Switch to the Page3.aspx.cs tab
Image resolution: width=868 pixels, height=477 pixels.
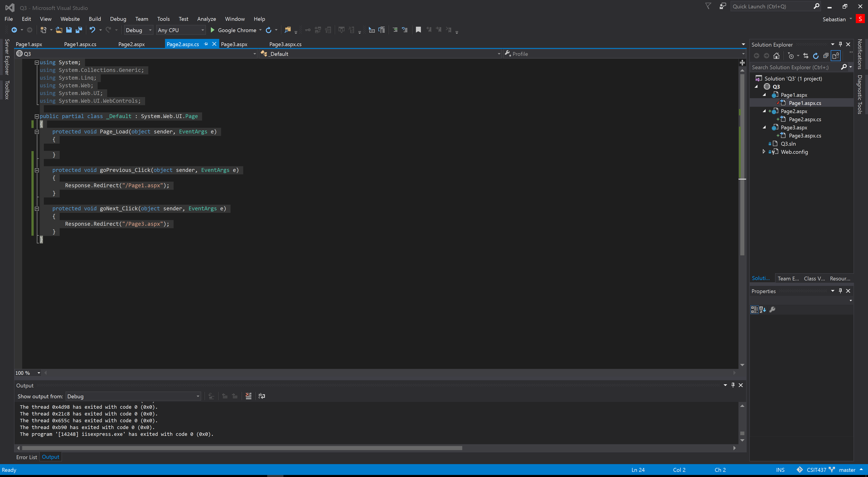point(285,44)
